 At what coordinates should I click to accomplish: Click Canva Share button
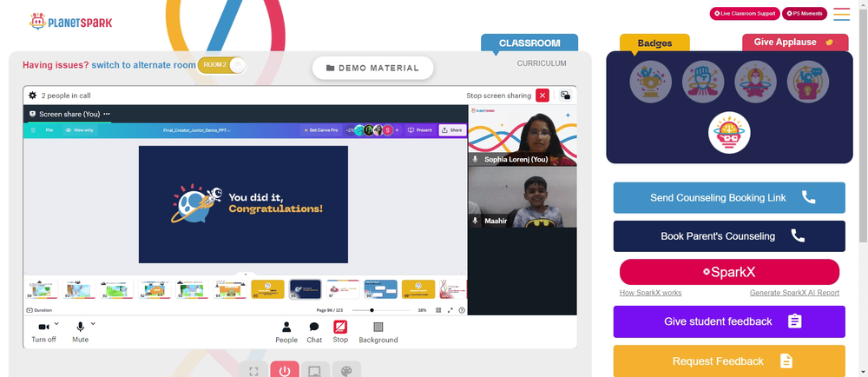451,130
